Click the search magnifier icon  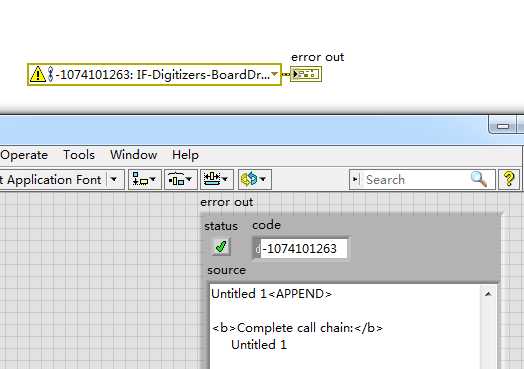[479, 179]
